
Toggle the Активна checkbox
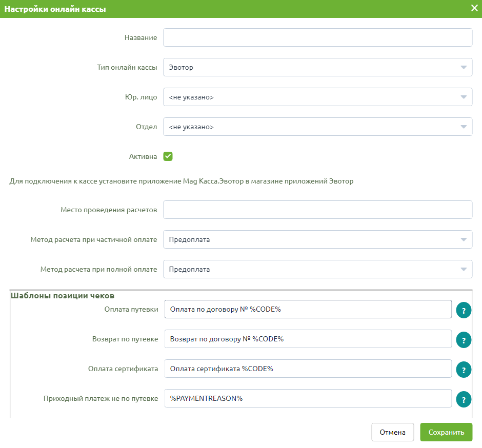[168, 156]
